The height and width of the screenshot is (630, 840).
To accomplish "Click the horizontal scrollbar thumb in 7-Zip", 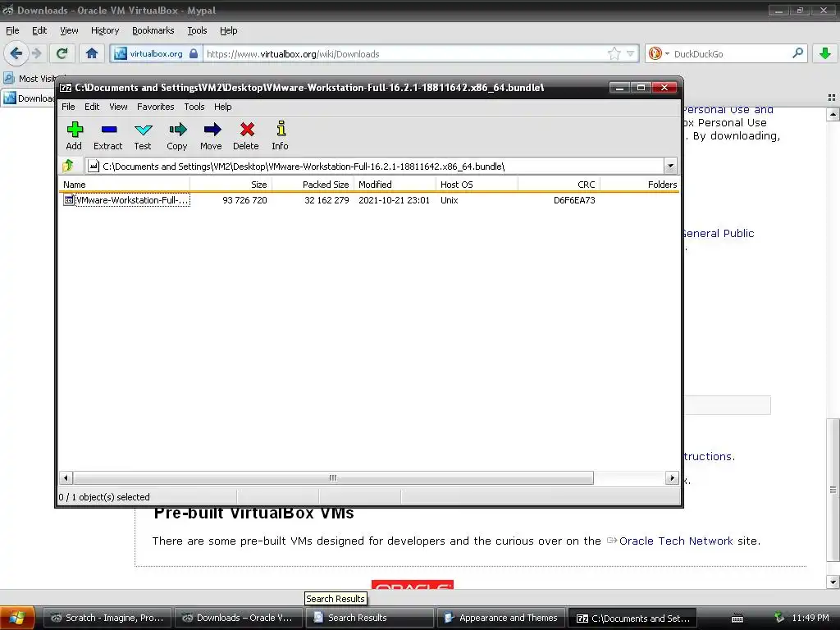I will coord(333,478).
